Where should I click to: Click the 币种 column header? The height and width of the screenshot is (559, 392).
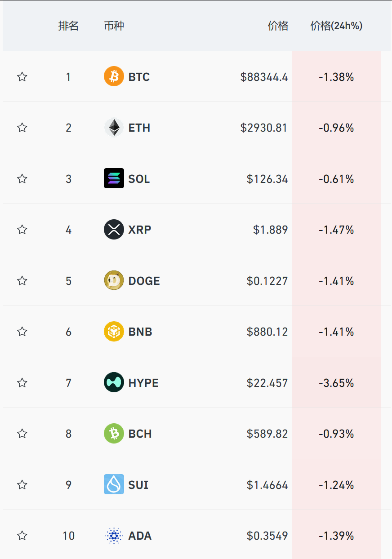(x=114, y=26)
